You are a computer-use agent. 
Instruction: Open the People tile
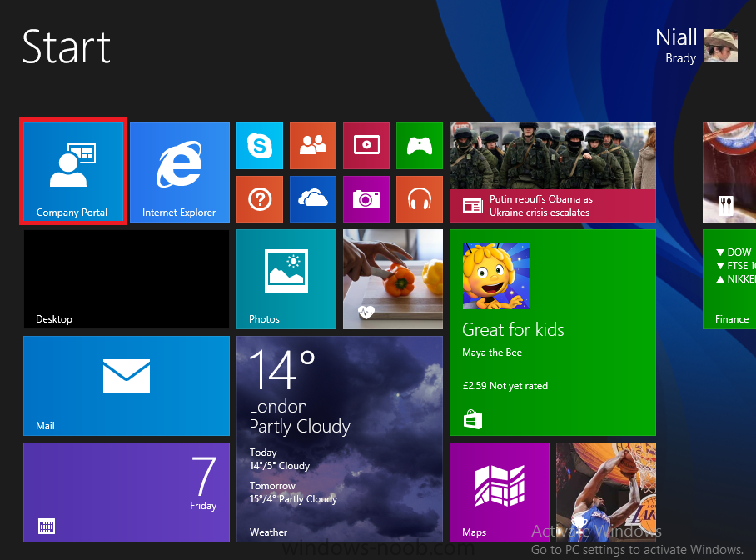(x=313, y=146)
